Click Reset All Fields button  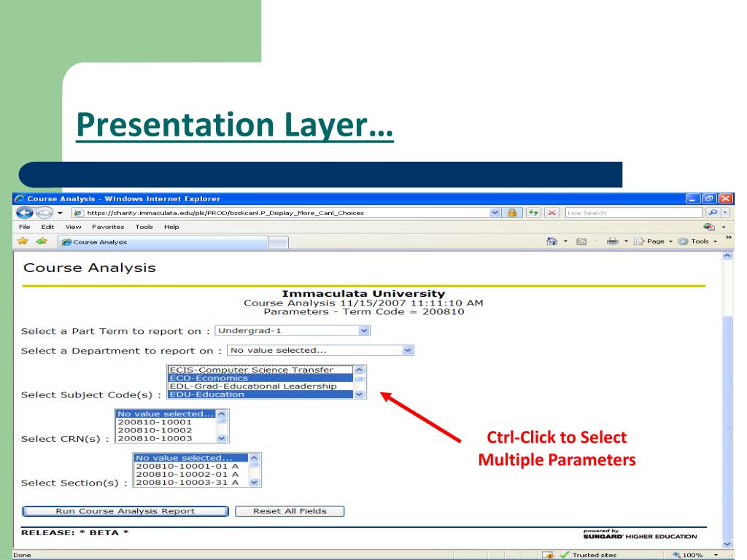290,511
